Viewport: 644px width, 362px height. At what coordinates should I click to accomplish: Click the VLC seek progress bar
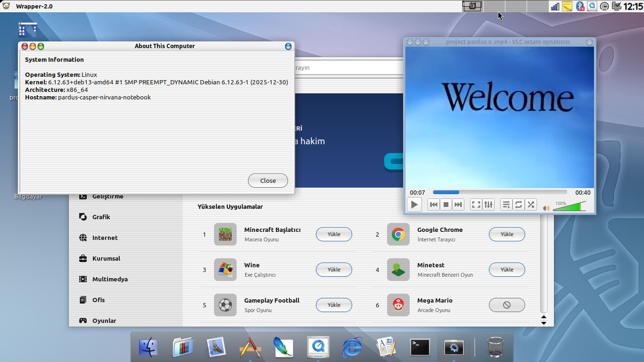pos(500,192)
